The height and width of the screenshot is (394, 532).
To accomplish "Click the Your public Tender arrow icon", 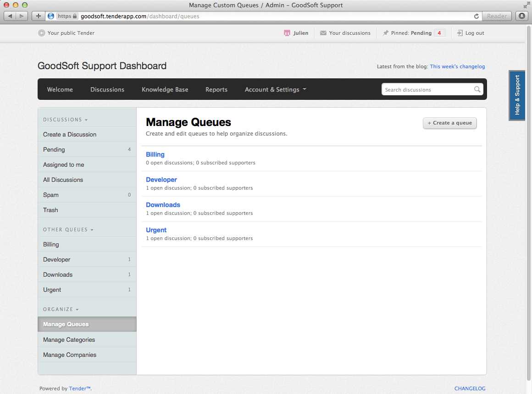I will pos(41,33).
